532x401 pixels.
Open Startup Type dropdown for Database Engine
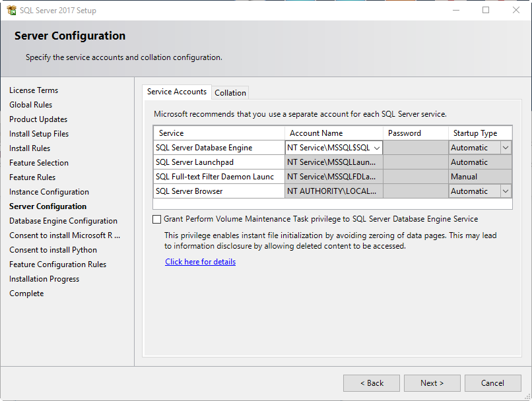[505, 148]
